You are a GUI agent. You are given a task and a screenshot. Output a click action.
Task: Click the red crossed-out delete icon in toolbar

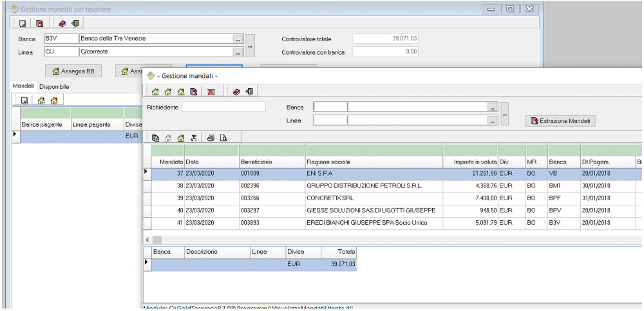(211, 92)
